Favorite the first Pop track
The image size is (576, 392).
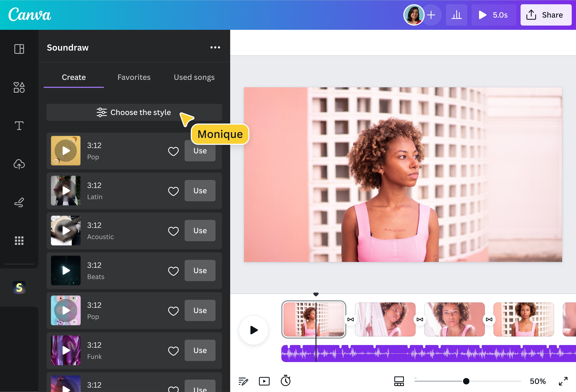(x=173, y=151)
